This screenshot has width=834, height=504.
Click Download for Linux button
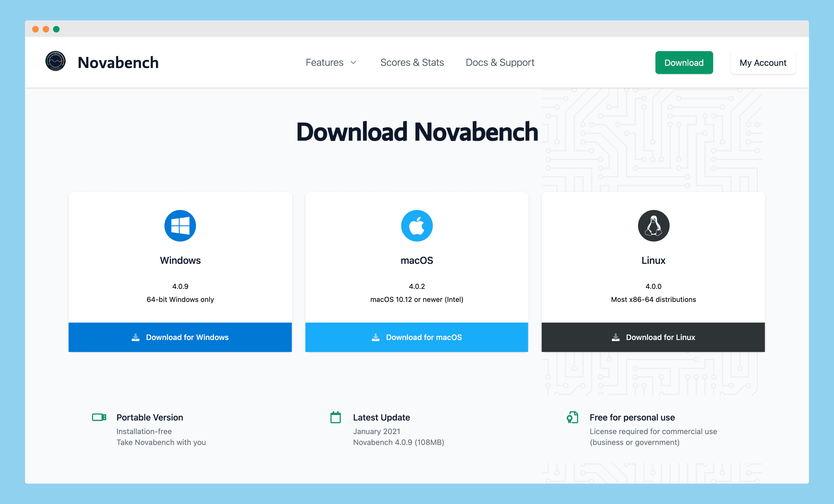tap(653, 337)
